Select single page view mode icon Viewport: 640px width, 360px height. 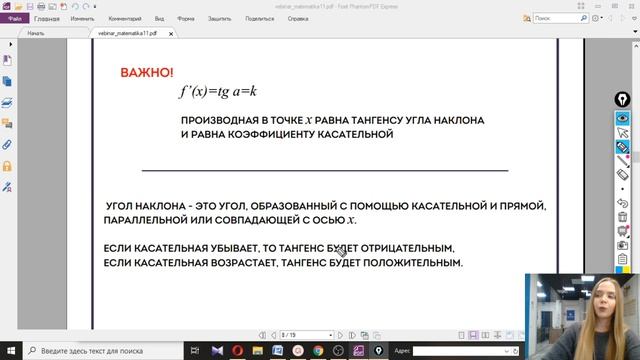pos(461,335)
